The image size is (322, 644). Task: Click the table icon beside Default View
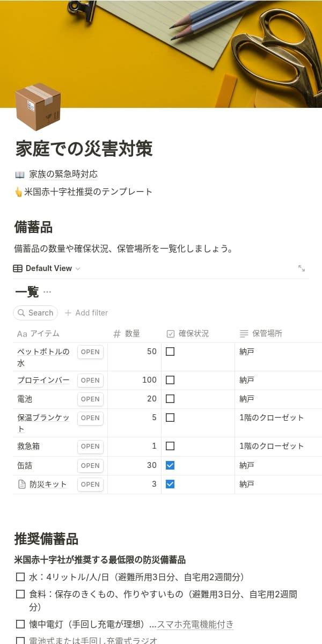(x=18, y=268)
